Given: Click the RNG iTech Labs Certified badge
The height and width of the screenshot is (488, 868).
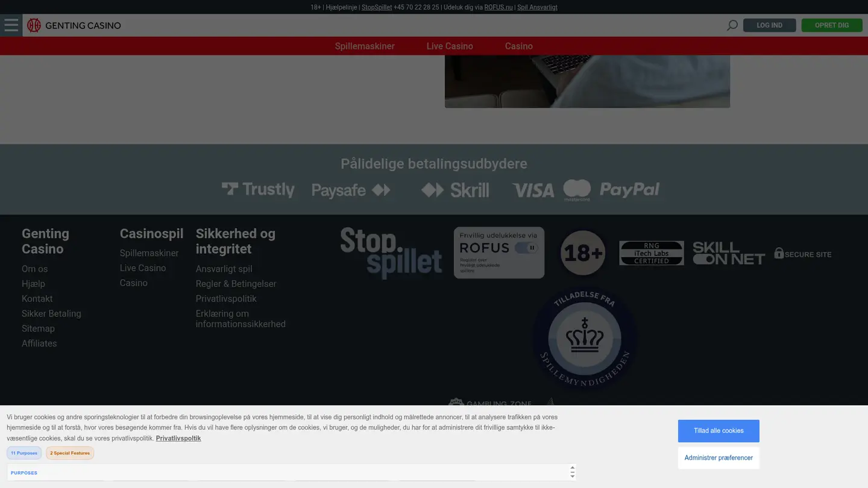Looking at the screenshot, I should 652,253.
